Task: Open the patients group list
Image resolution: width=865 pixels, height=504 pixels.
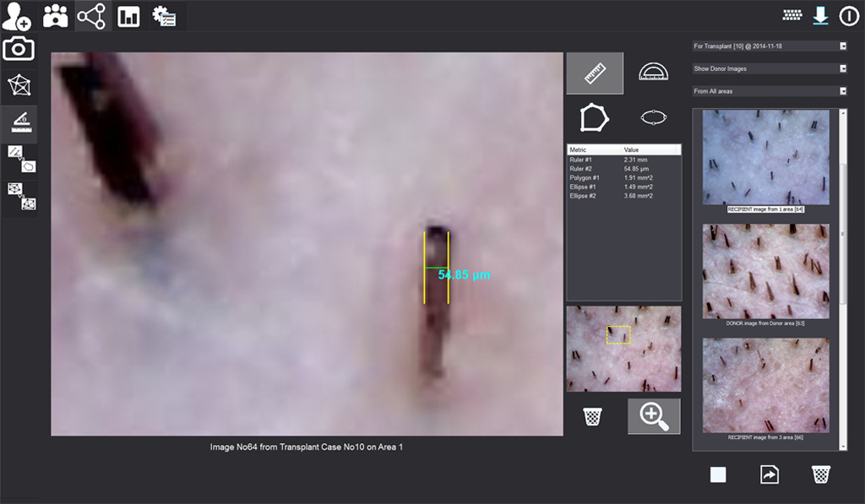Action: [x=56, y=15]
